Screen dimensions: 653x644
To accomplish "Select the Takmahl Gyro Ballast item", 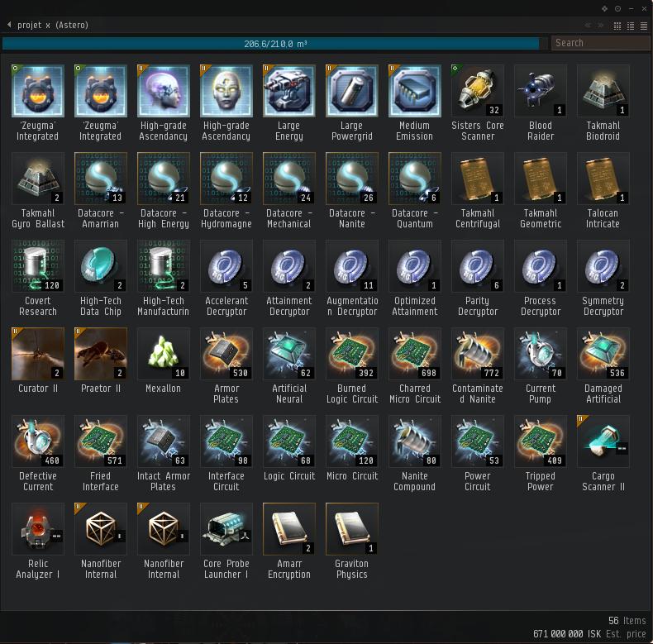I will tap(38, 179).
